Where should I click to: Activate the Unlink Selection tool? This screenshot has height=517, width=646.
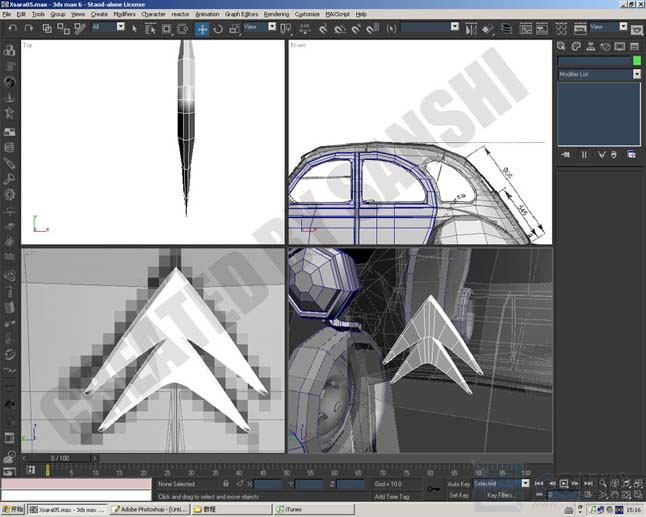click(x=63, y=28)
